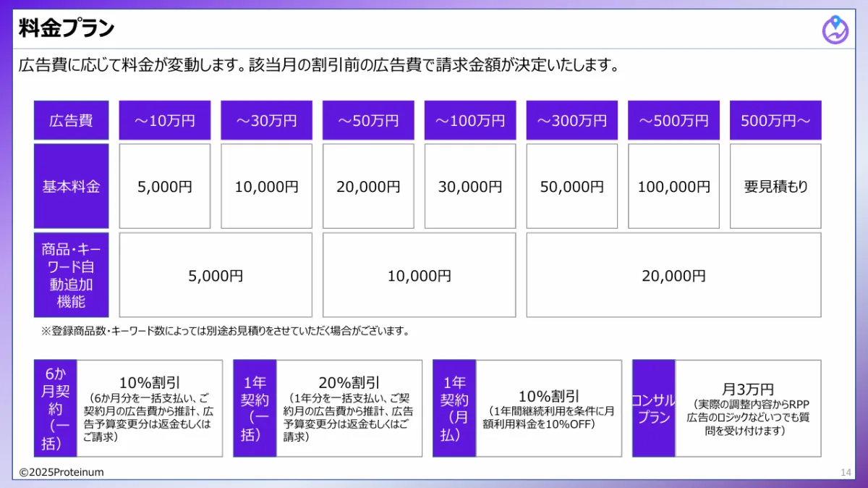Screen dimensions: 868x488
Task: Select the 月3万円 consulting price text
Action: pos(747,390)
